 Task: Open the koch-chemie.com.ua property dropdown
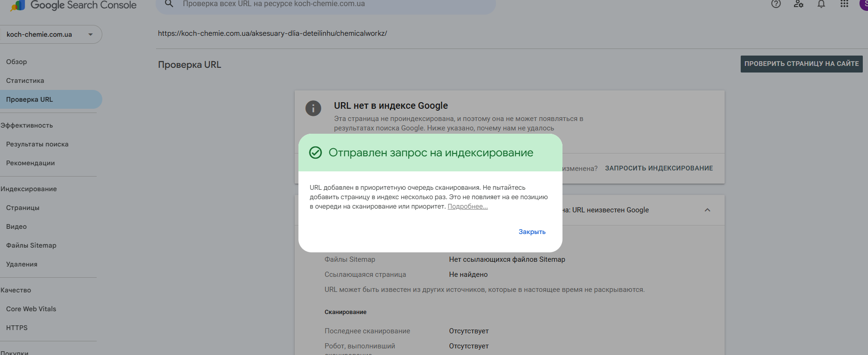coord(50,34)
